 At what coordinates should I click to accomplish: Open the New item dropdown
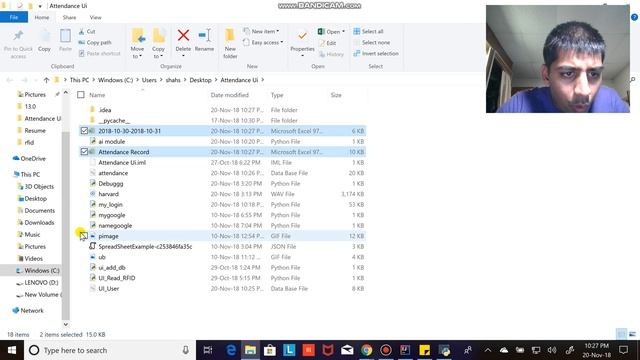[x=261, y=31]
